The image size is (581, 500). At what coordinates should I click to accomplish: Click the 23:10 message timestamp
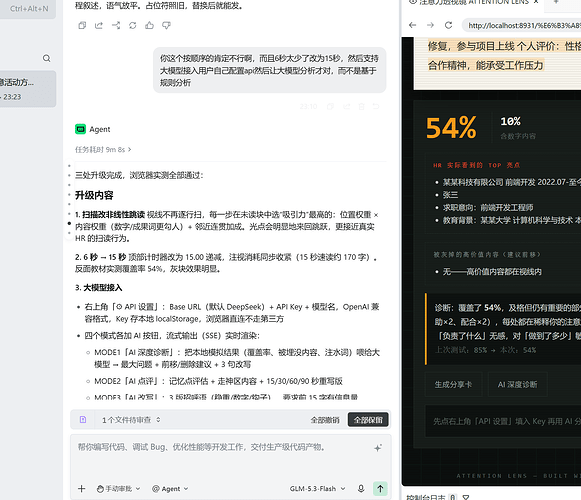click(308, 107)
